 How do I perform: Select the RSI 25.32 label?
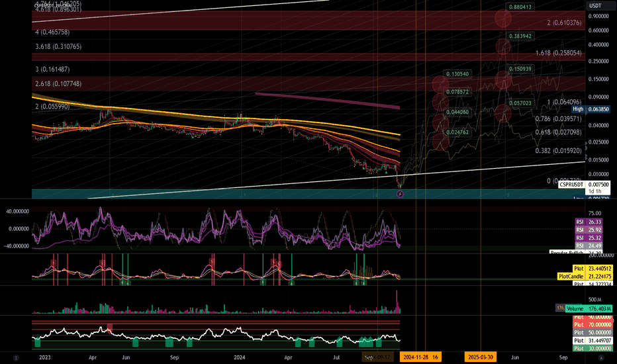[589, 238]
